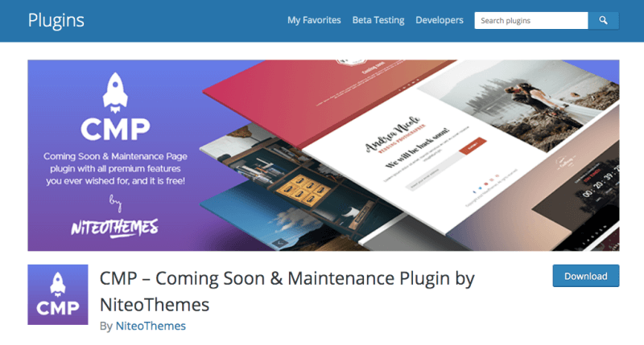Open Developers page
The height and width of the screenshot is (345, 644).
[x=440, y=20]
